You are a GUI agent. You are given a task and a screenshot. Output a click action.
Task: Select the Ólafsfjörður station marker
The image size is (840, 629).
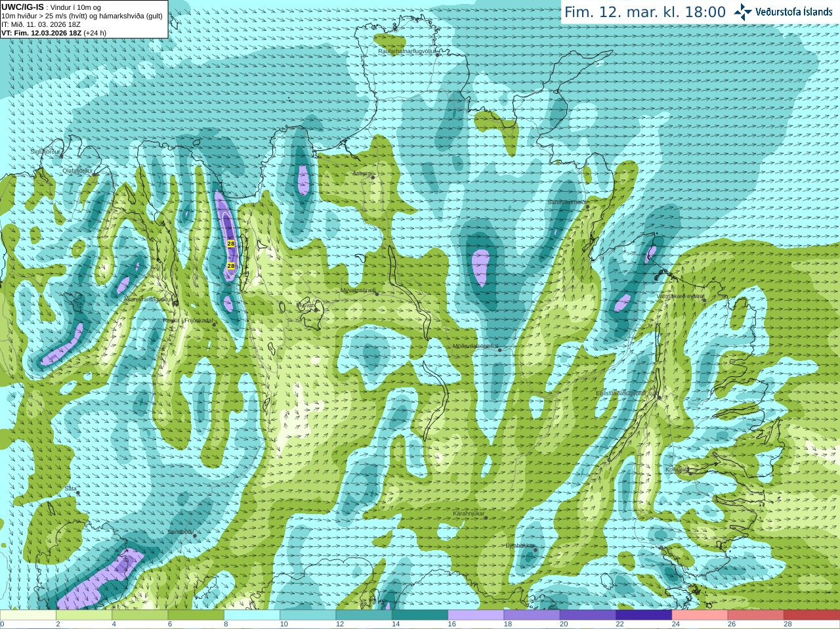point(94,174)
